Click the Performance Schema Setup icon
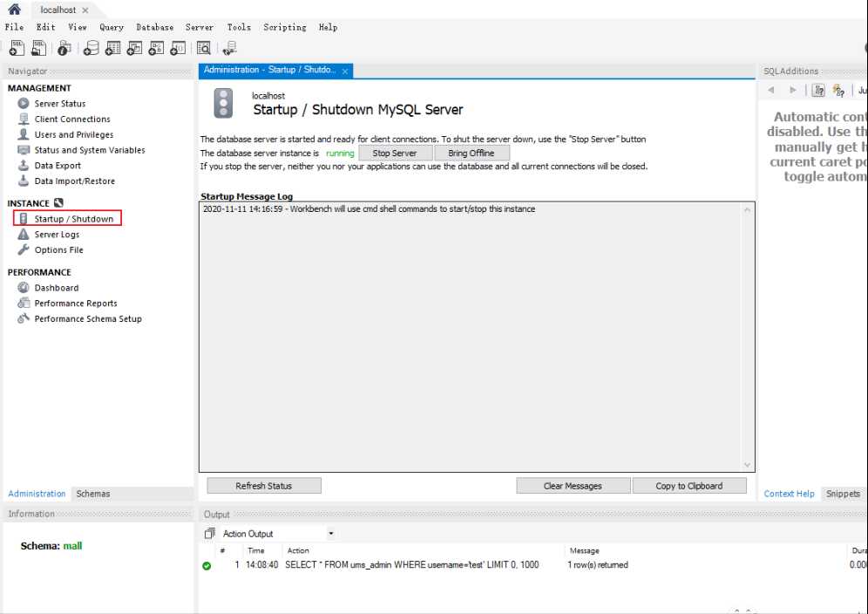The width and height of the screenshot is (868, 614). pyautogui.click(x=24, y=318)
